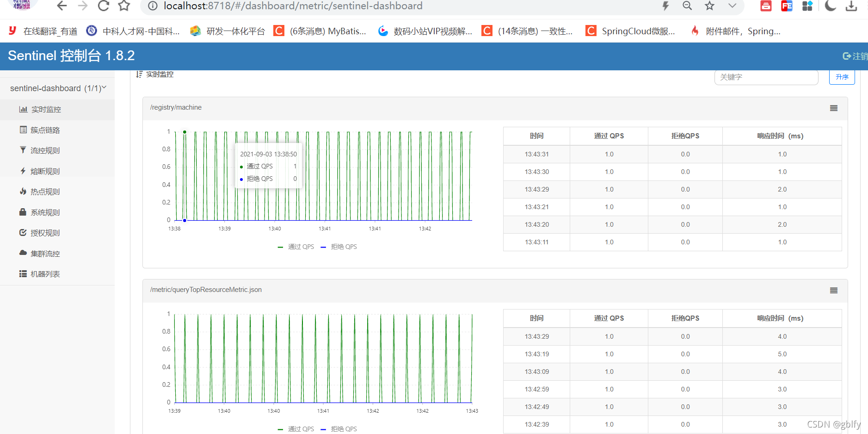This screenshot has height=434, width=868.
Task: Select 实时监控 in sidebar
Action: click(57, 110)
